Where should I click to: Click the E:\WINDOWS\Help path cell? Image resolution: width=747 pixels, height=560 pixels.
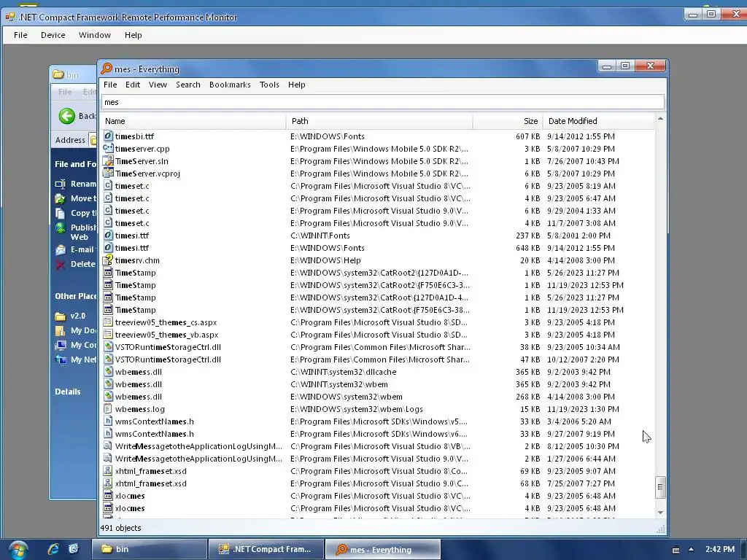click(325, 260)
